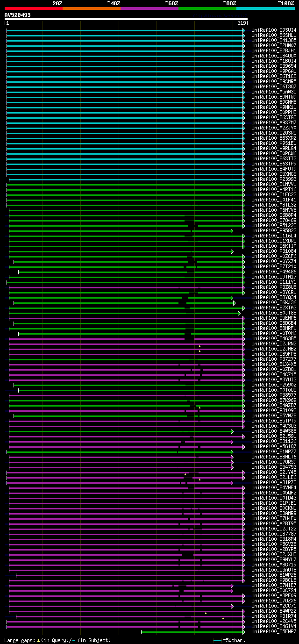The height and width of the screenshot is (644, 299).
Task: Click the red 20% identity legend swatch
Action: click(34, 8)
